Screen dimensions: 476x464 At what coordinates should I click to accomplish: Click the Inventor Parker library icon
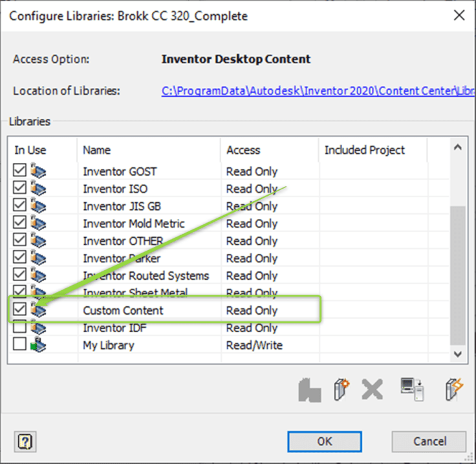coord(38,258)
